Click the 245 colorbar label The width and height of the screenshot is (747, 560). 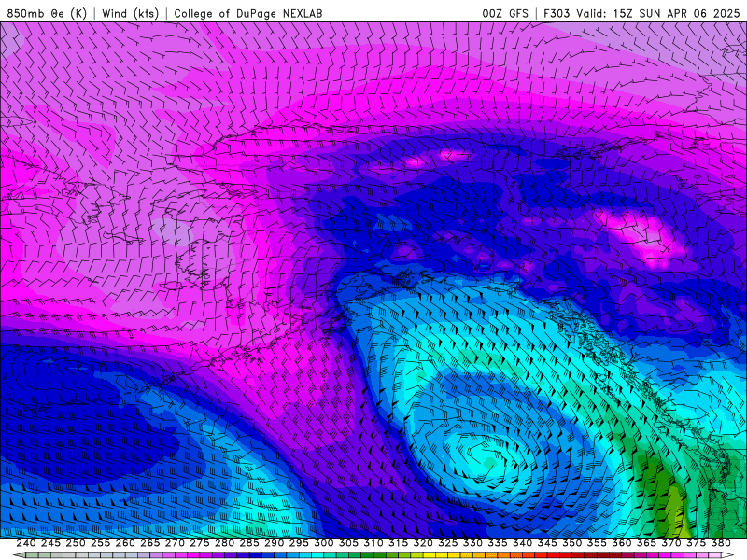pyautogui.click(x=50, y=543)
